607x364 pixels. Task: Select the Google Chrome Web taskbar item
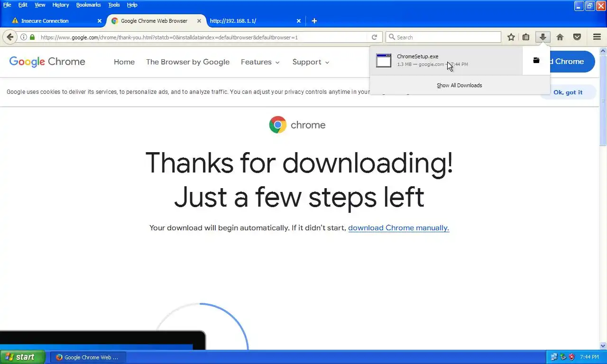click(x=88, y=357)
